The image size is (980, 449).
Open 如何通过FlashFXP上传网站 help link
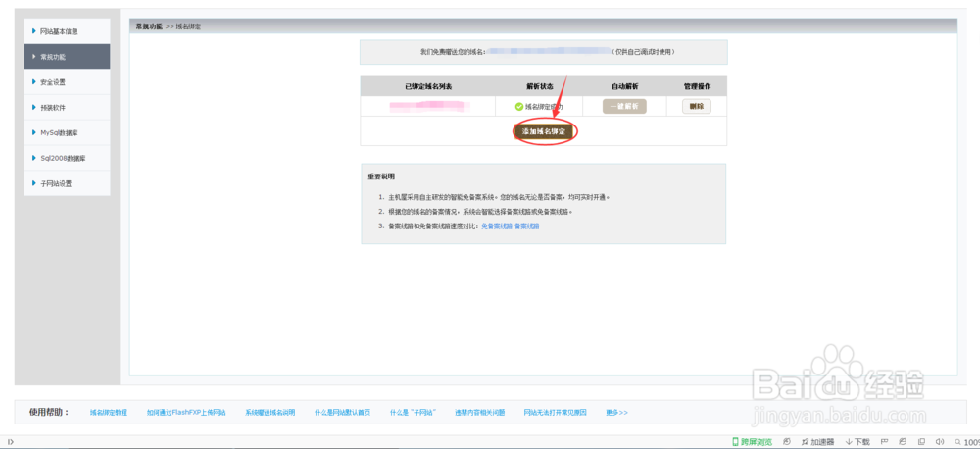click(x=186, y=413)
